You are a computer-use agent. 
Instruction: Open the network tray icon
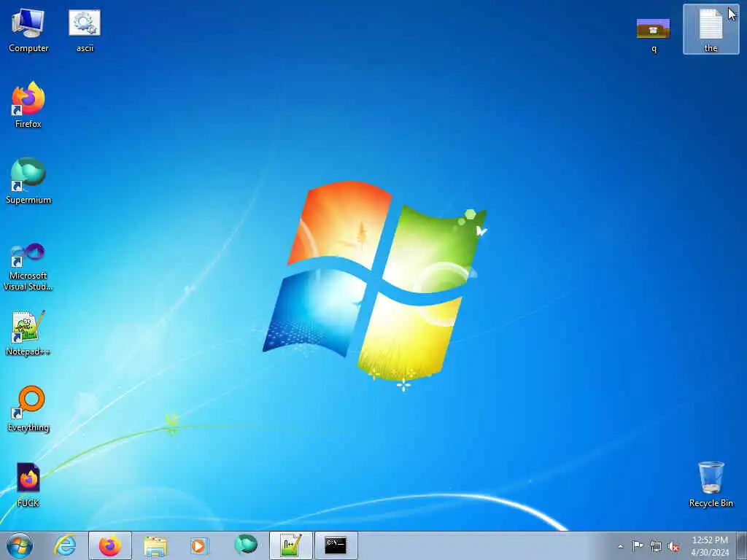click(656, 546)
